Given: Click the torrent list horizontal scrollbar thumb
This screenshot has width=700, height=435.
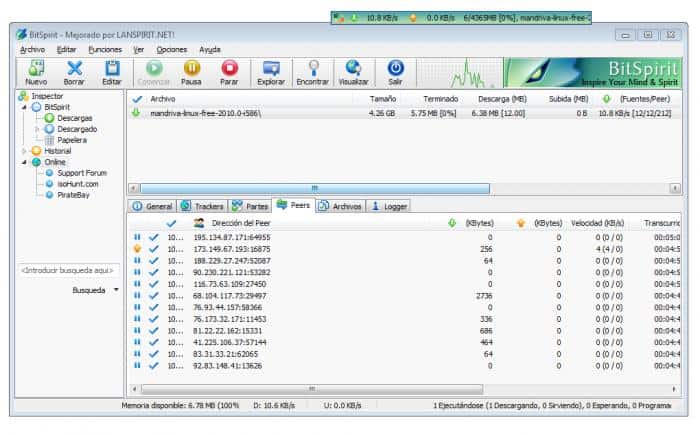Looking at the screenshot, I should click(315, 188).
